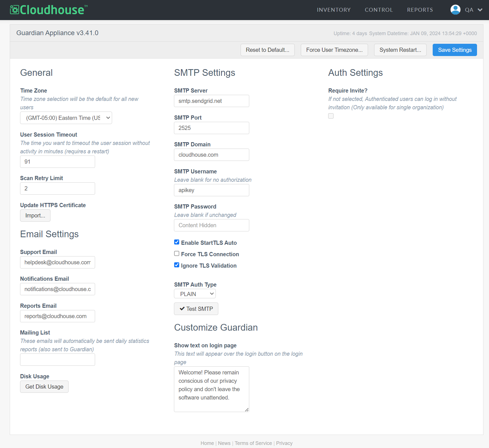
Task: Toggle the Ignore TLS Validation checkbox
Action: point(177,265)
